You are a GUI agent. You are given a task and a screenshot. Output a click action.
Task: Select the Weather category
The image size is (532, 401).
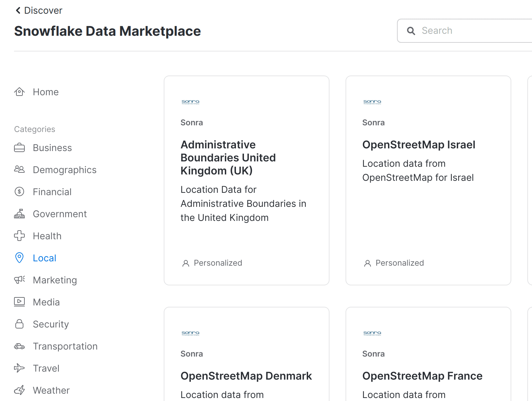42,390
